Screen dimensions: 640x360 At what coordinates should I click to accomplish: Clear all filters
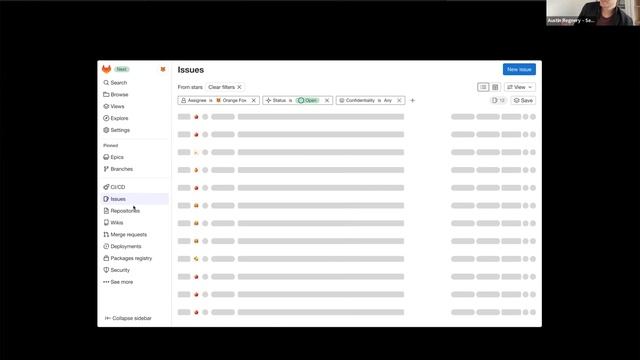coord(225,87)
